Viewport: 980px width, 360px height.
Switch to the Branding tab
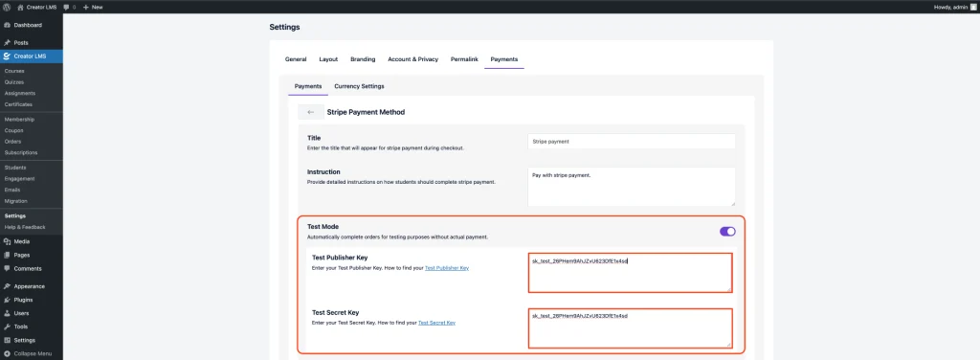363,59
